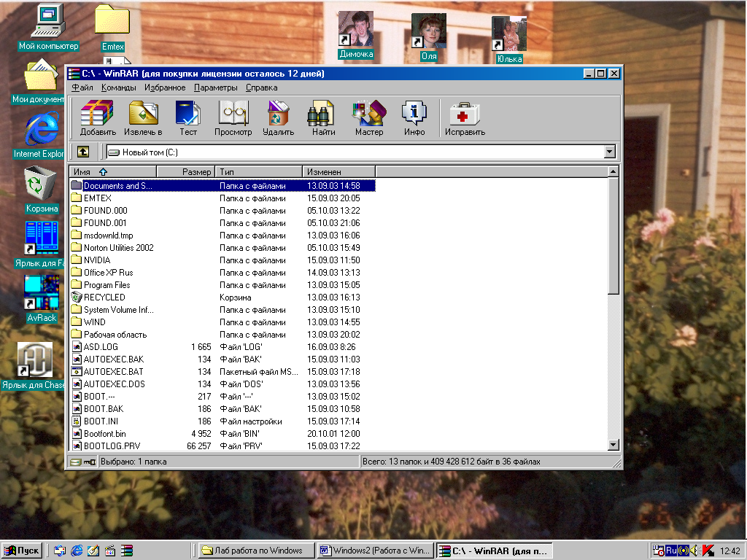Click the Пуск start button
The height and width of the screenshot is (560, 747).
pos(22,551)
